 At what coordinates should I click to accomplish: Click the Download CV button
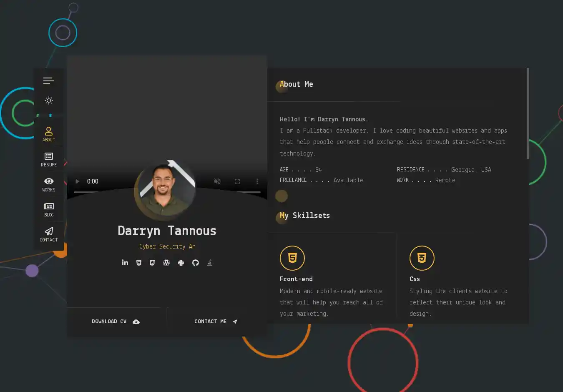point(116,322)
